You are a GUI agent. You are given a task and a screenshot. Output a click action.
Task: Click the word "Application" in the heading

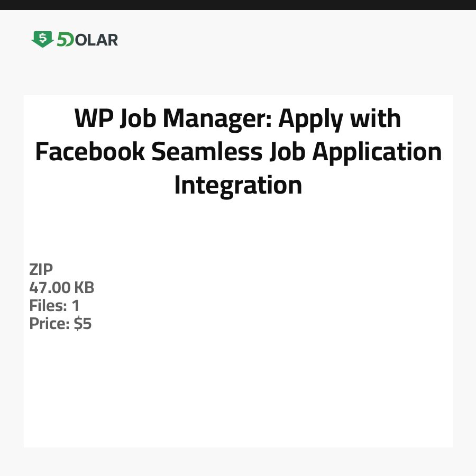pyautogui.click(x=377, y=152)
